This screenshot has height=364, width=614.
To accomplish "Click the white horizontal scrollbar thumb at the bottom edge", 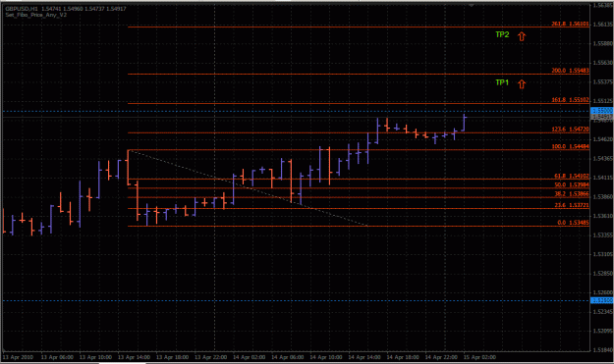I will coord(122,363).
